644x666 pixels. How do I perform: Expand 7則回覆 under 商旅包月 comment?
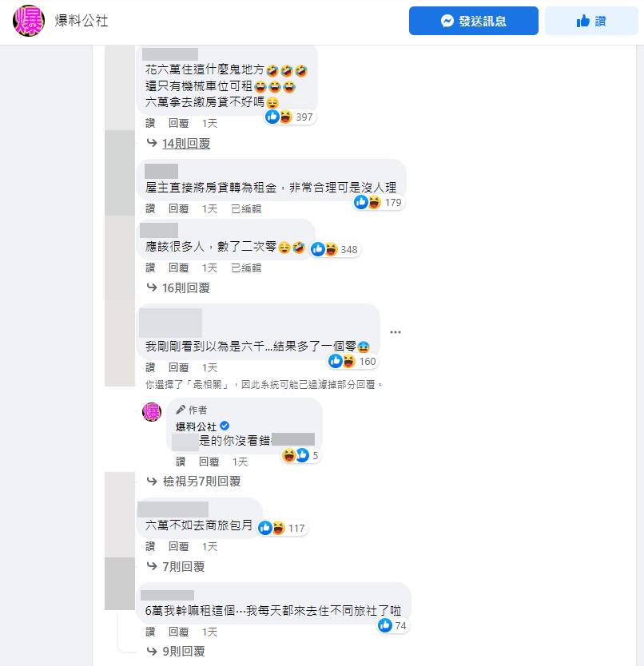(184, 567)
